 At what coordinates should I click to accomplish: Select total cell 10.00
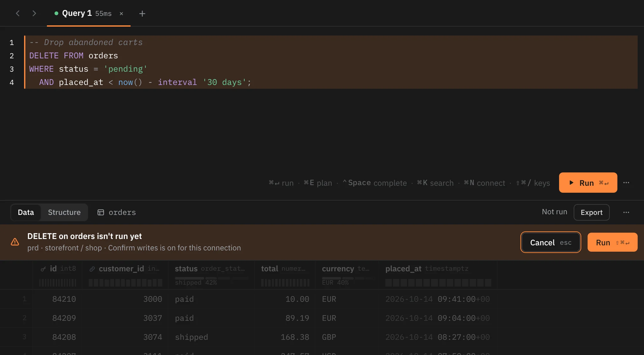coord(285,299)
